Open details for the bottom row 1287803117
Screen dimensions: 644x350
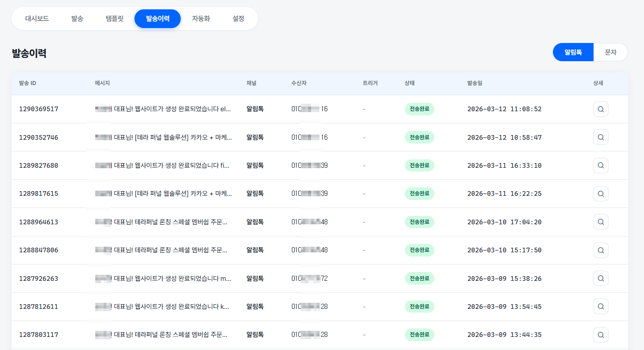(601, 335)
